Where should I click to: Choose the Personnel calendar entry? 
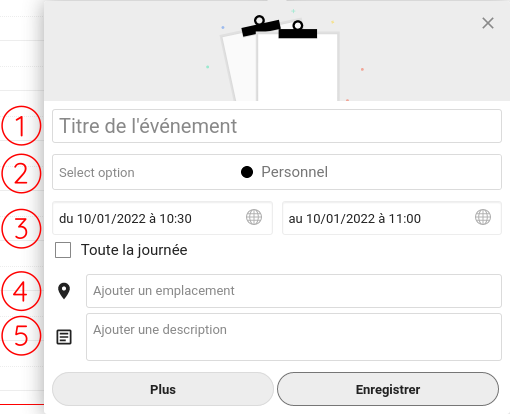(294, 172)
